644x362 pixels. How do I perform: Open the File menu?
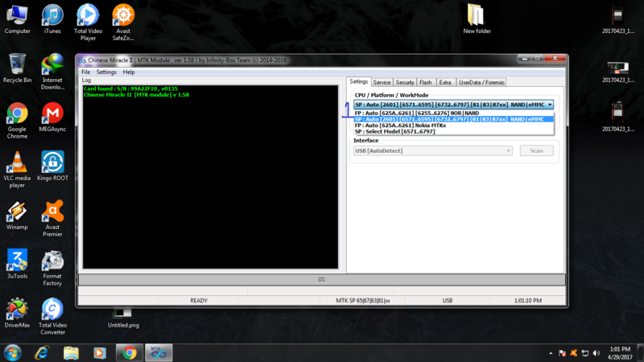pyautogui.click(x=86, y=72)
